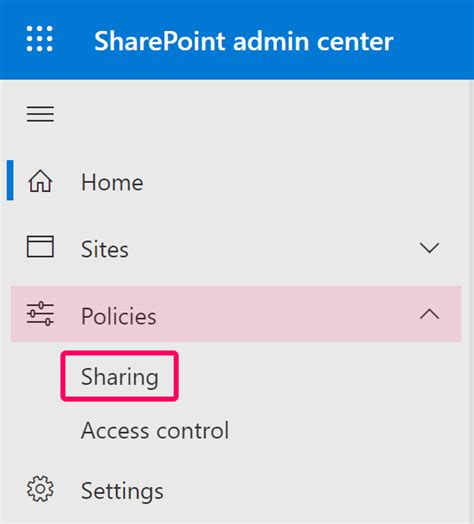Collapse navigation with the hamburger icon
474x524 pixels.
point(40,114)
